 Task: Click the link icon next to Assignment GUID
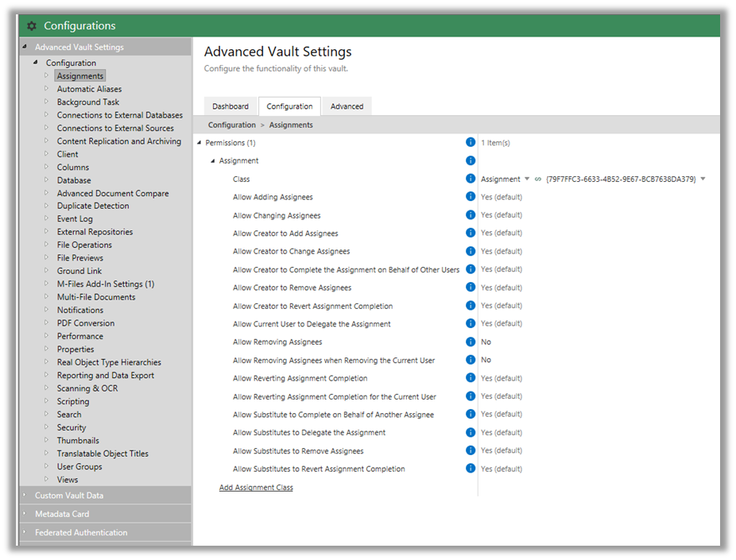[538, 180]
